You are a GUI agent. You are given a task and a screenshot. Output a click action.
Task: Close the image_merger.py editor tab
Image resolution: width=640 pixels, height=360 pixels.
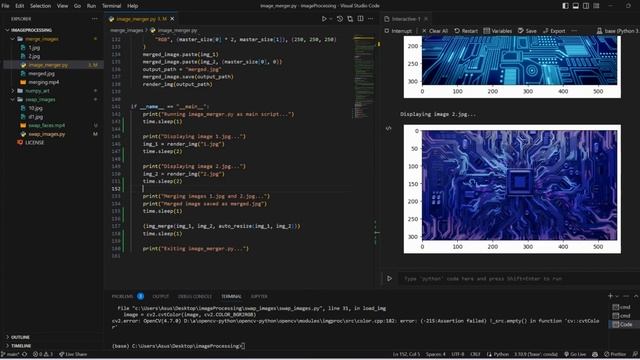pyautogui.click(x=172, y=19)
